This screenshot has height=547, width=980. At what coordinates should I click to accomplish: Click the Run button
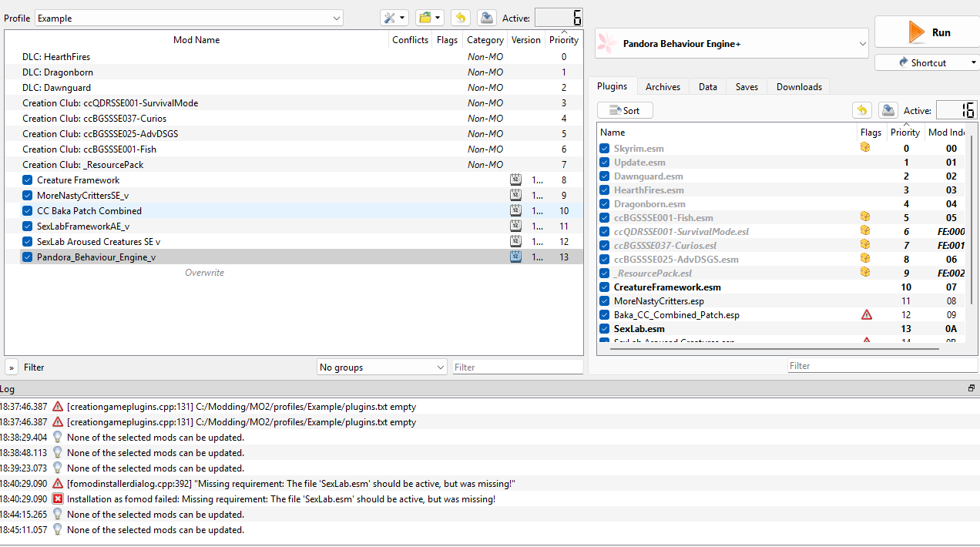click(927, 32)
